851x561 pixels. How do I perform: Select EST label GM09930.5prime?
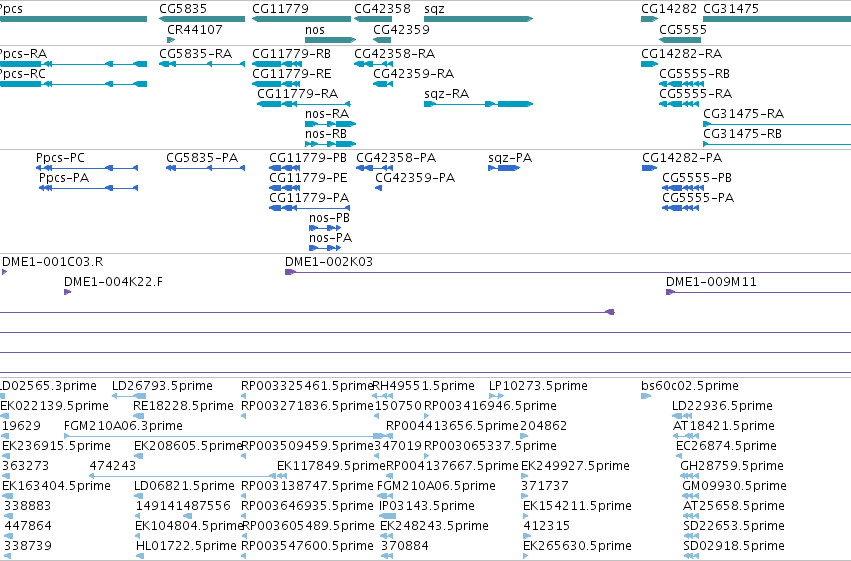pyautogui.click(x=734, y=487)
